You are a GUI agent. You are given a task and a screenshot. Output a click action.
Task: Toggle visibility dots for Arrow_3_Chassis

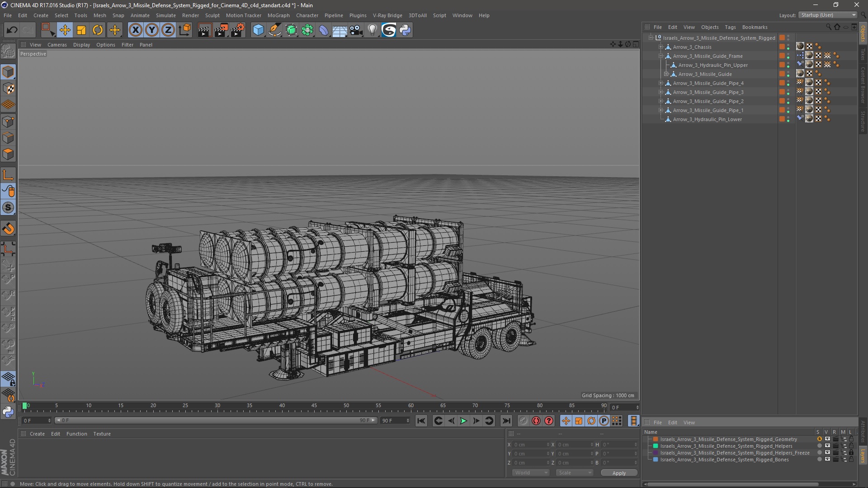[788, 47]
